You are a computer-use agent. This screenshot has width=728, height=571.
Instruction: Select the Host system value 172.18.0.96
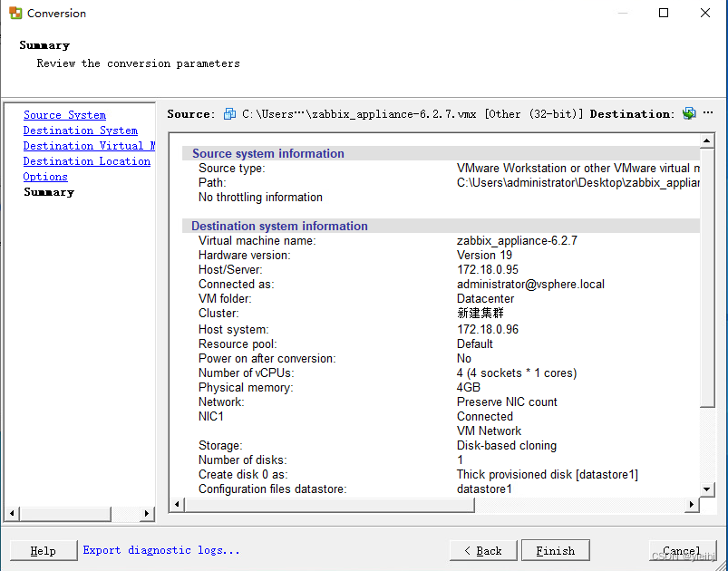(488, 329)
